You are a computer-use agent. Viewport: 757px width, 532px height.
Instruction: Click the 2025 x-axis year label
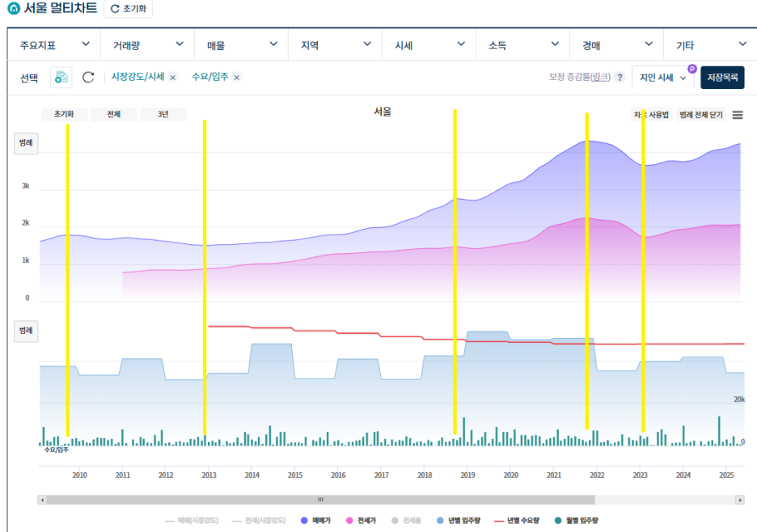tap(726, 475)
